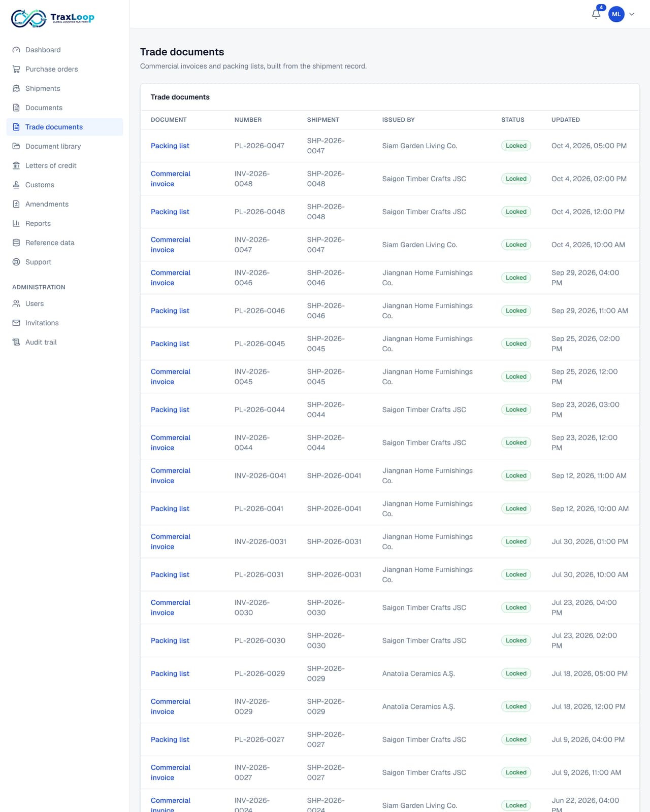650x812 pixels.
Task: Open Packing list PL-2026-0045
Action: click(170, 344)
